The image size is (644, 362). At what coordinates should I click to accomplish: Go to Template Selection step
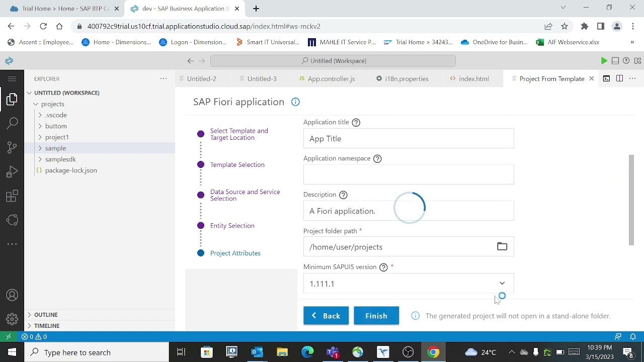coord(237,165)
